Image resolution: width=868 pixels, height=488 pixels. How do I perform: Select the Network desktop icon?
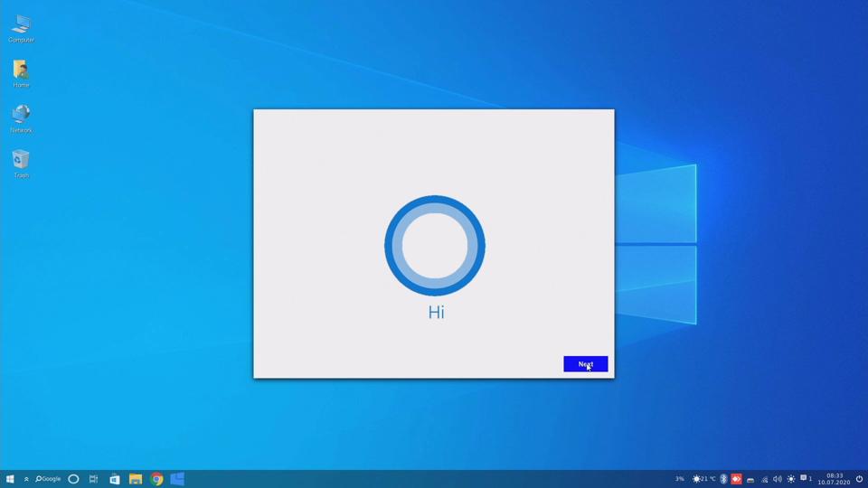coord(21,118)
